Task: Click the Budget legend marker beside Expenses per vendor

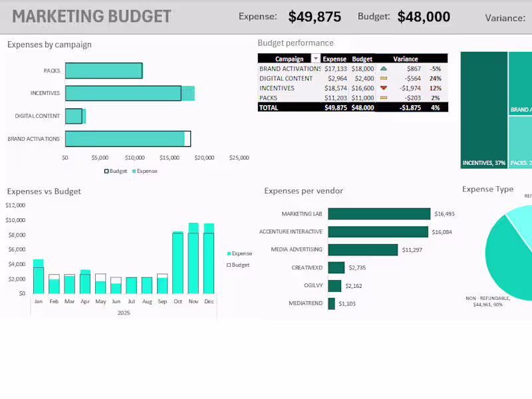Action: [229, 265]
